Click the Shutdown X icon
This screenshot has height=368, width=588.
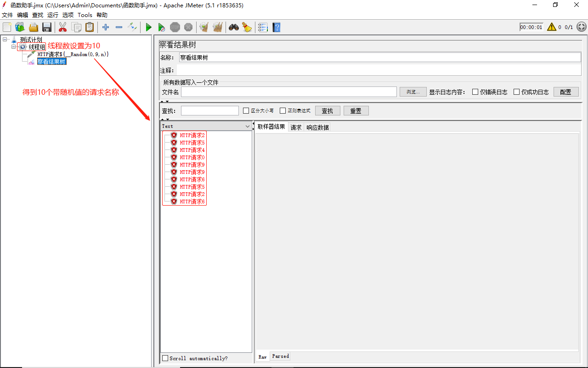(x=188, y=27)
